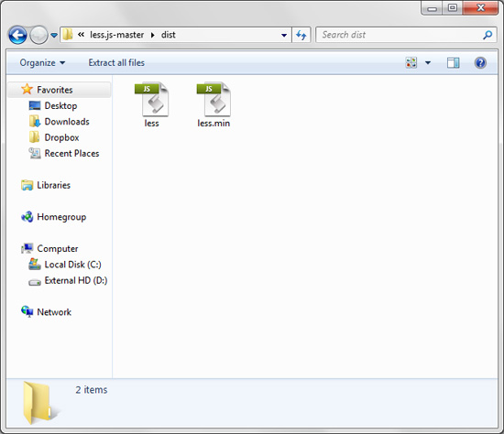The width and height of the screenshot is (504, 434).
Task: Select Computer in the navigation pane
Action: pos(58,249)
